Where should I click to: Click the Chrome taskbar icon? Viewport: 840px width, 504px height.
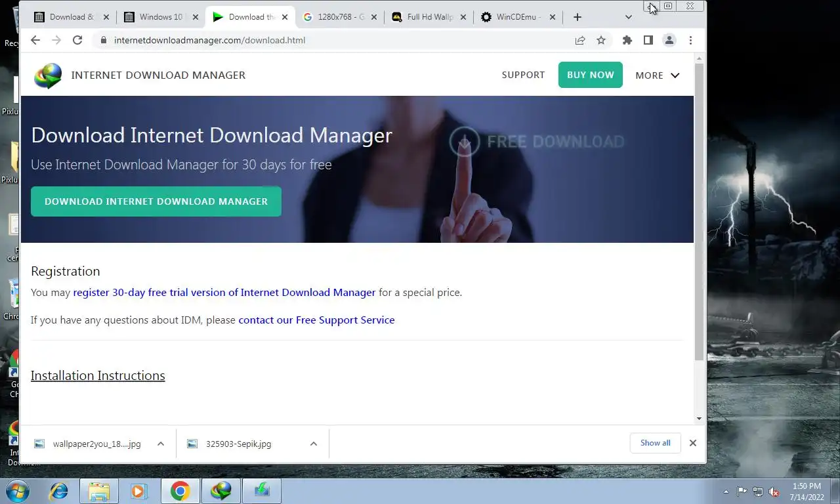tap(180, 491)
